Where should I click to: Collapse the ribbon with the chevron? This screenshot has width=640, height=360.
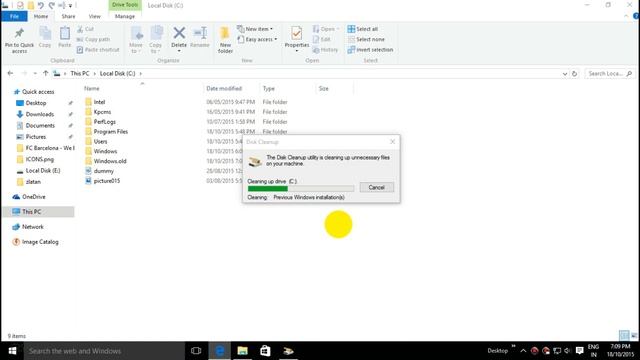pyautogui.click(x=627, y=16)
